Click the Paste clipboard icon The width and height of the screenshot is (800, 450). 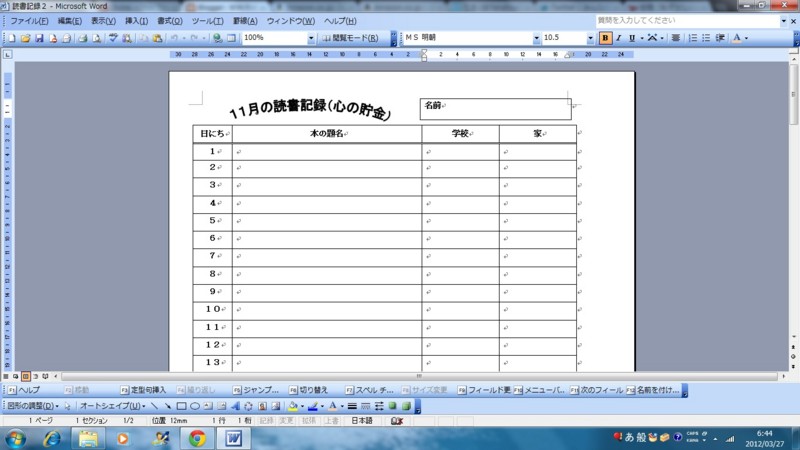click(x=158, y=38)
